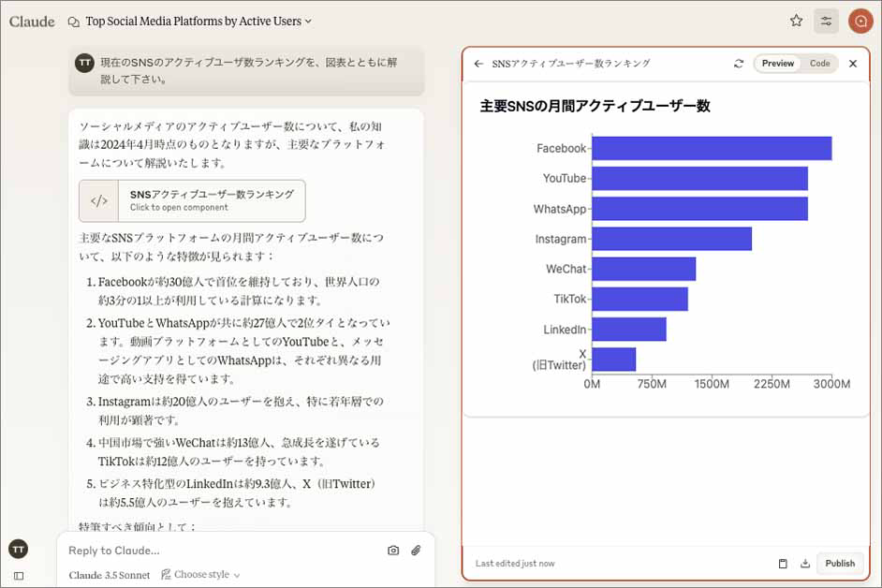Image resolution: width=882 pixels, height=588 pixels.
Task: Open Claude 3.5 Sonnet model selector
Action: click(x=108, y=575)
